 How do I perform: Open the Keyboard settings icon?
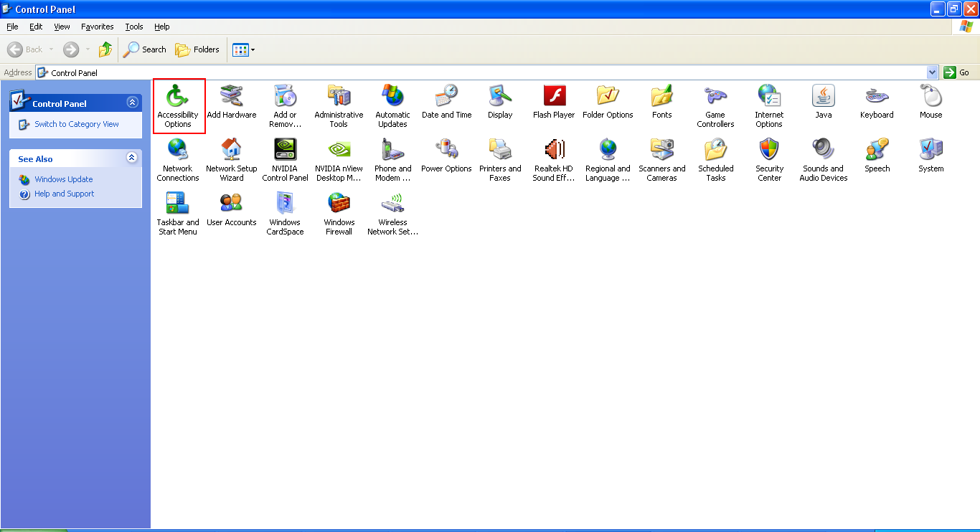pyautogui.click(x=877, y=102)
